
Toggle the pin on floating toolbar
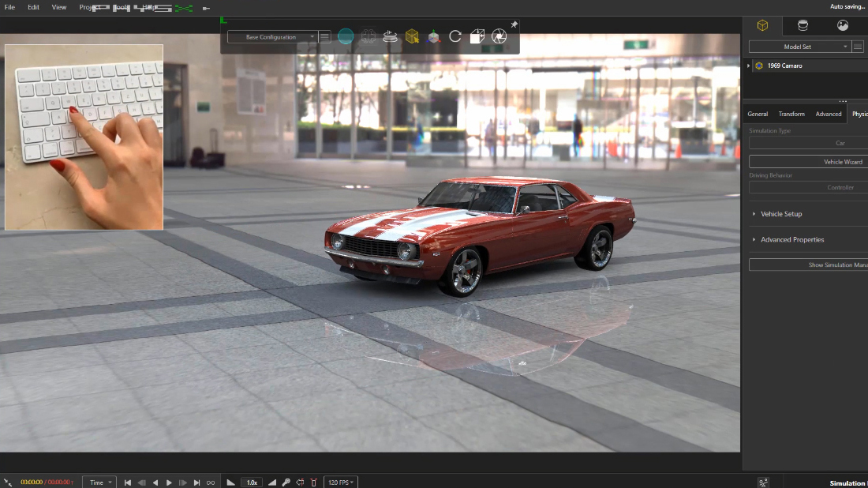[x=514, y=25]
